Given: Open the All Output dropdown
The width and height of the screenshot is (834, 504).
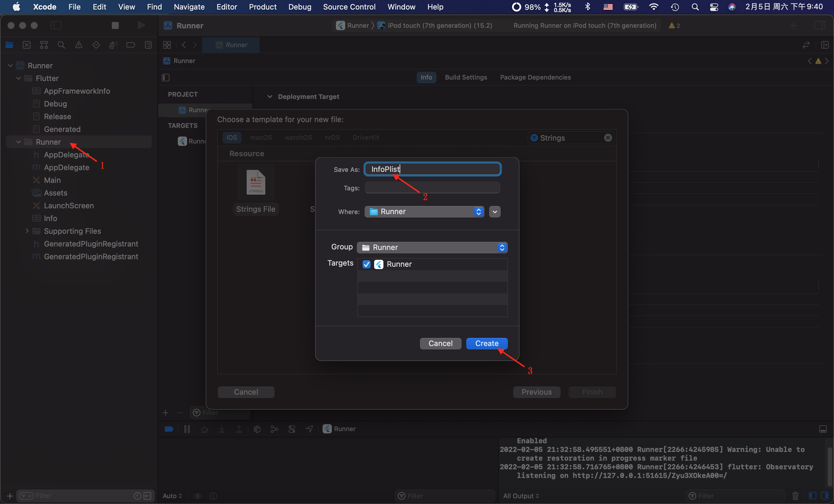Looking at the screenshot, I should 521,496.
